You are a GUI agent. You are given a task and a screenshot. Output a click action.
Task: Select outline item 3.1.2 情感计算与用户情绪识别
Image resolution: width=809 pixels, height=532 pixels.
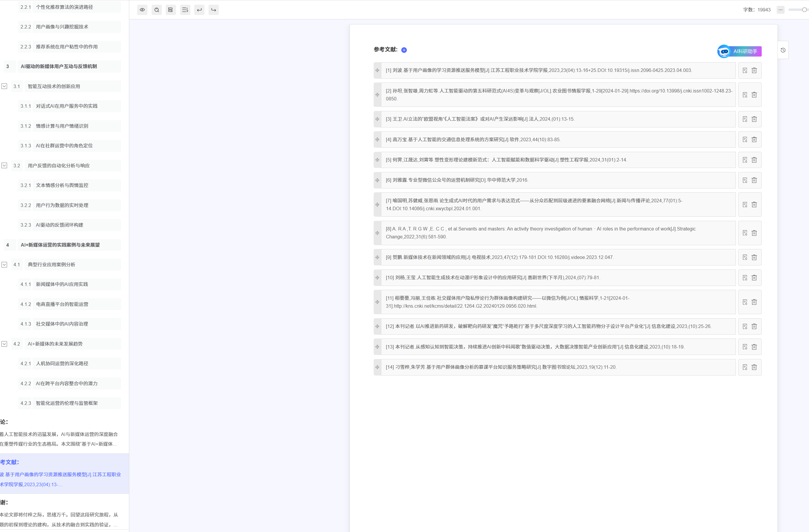(62, 126)
